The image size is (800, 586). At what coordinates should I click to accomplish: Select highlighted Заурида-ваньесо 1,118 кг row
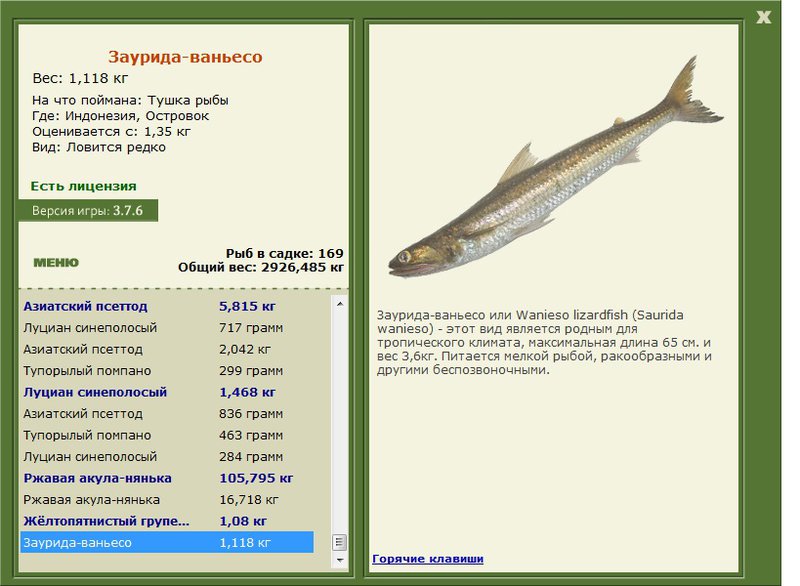pos(167,542)
